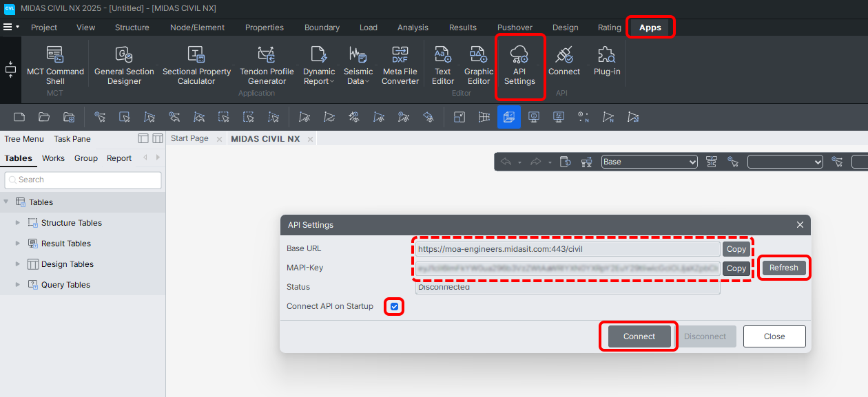Click the tab scroll right arrow in Tree Menu
The width and height of the screenshot is (868, 397).
tap(158, 158)
